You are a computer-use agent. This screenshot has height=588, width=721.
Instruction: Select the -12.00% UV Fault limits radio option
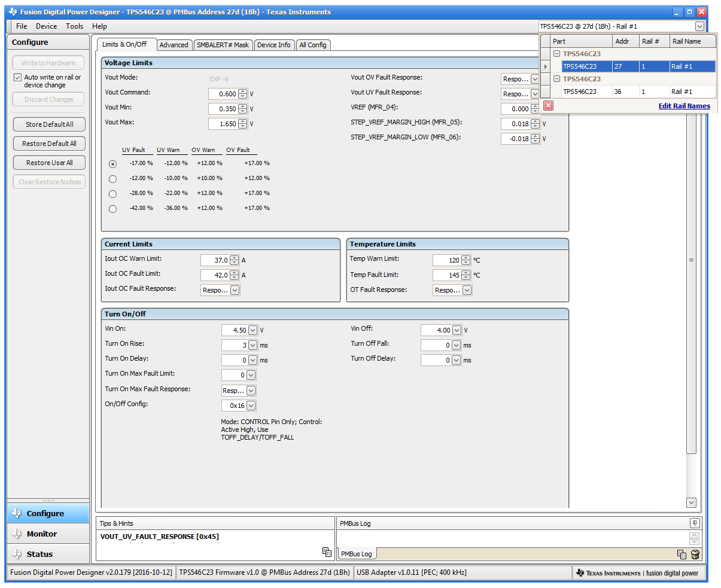coord(112,179)
